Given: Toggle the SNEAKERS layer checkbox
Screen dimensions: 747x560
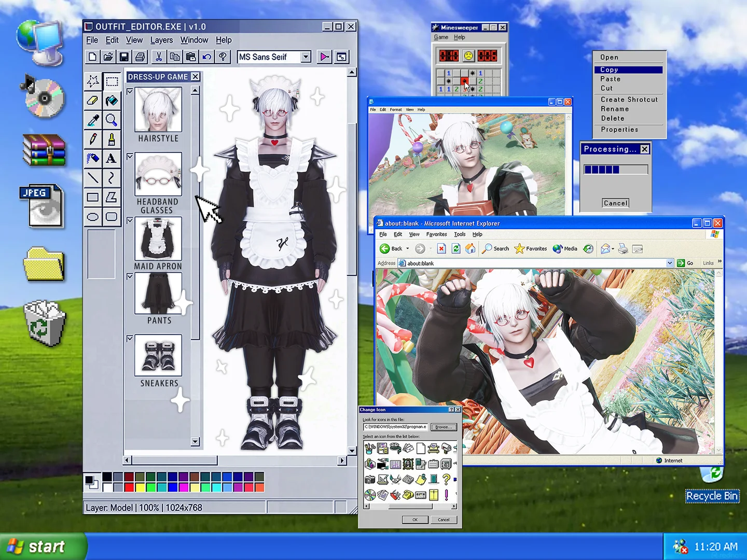Looking at the screenshot, I should (x=130, y=339).
